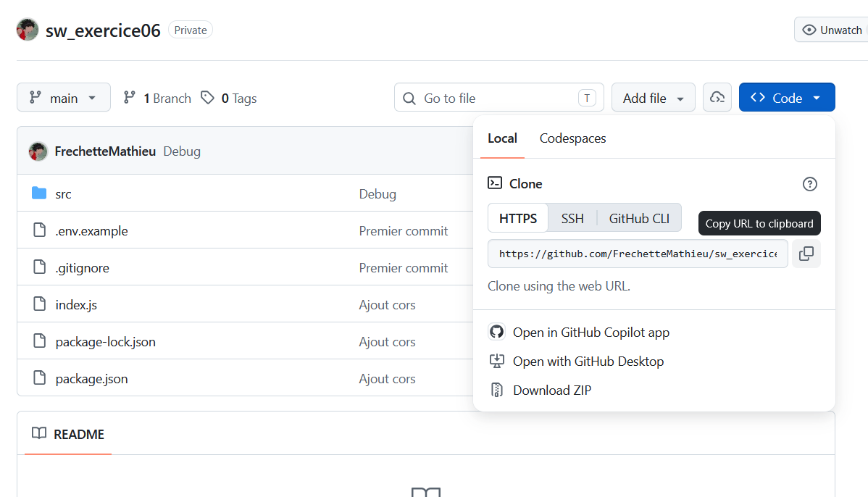Open the FrechetteMathieu profile link

(x=105, y=151)
